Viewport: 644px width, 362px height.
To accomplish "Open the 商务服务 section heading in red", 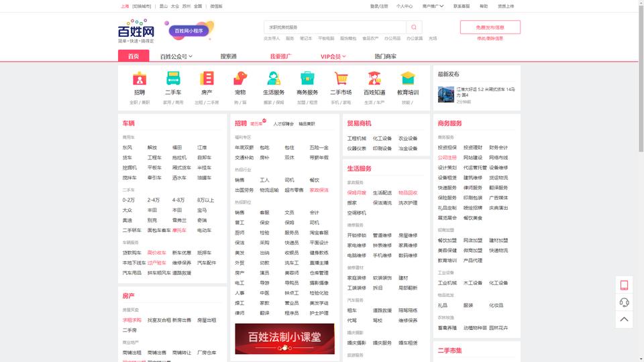I will (449, 123).
